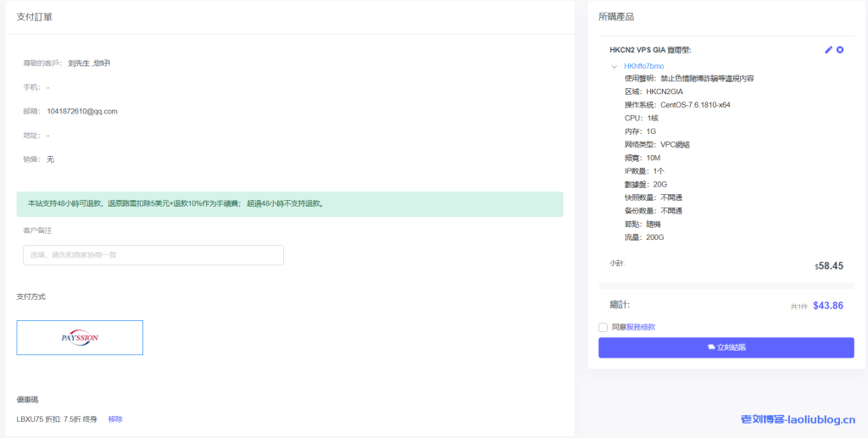Click the pencil edit icon for HKCN2 VPS

[828, 50]
